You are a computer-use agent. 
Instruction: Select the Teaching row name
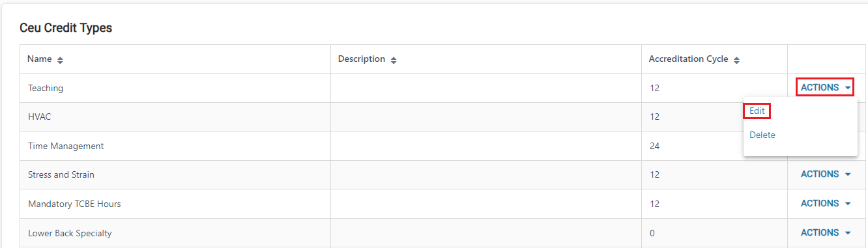pos(46,88)
